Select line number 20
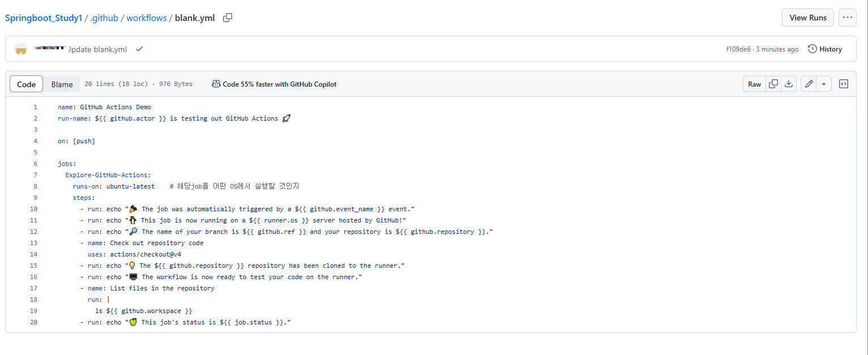The height and width of the screenshot is (355, 868). tap(33, 322)
